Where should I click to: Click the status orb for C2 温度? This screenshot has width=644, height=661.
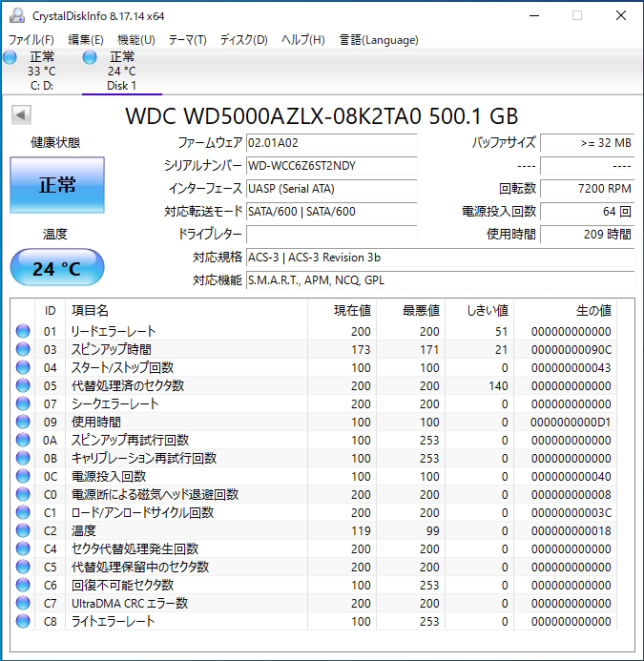[23, 530]
